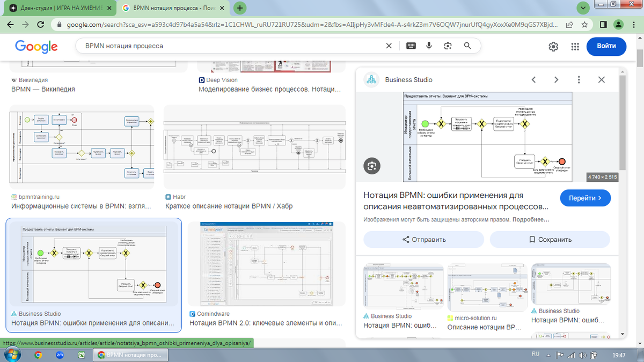Open the Google apps grid
This screenshot has width=644, height=362.
point(575,47)
